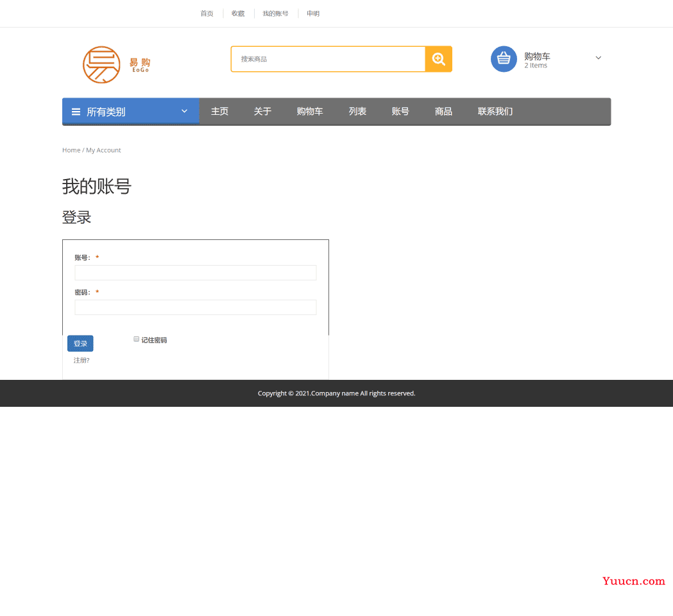This screenshot has width=673, height=616.
Task: Click into the 搜索商品 search box
Action: tap(328, 59)
